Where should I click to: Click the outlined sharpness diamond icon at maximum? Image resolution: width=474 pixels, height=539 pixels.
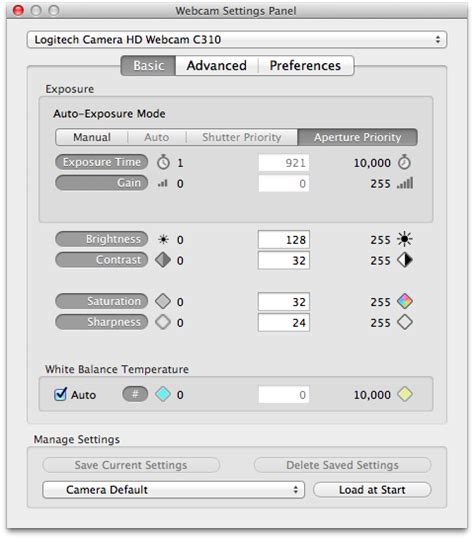point(405,322)
